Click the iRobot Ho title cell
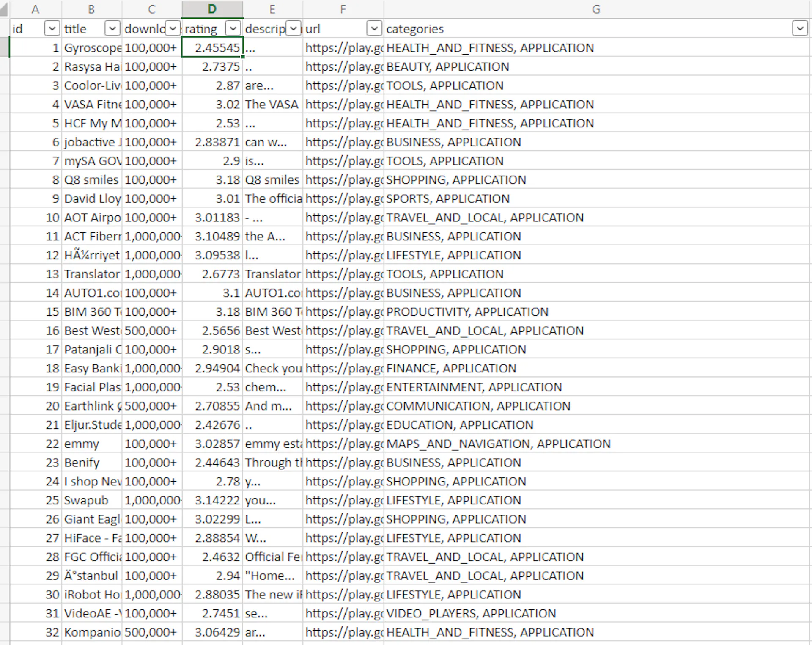Viewport: 812px width, 645px height. coord(92,594)
